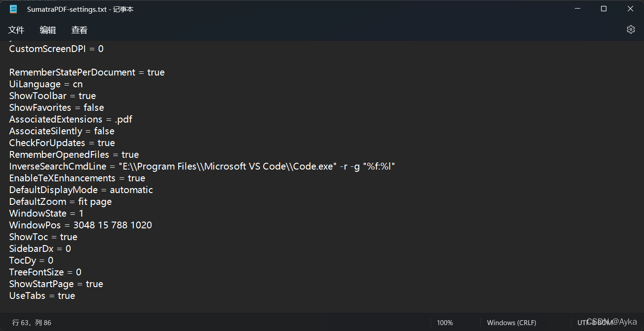Click the ShowStartPage = true line
The image size is (644, 331).
tap(56, 284)
